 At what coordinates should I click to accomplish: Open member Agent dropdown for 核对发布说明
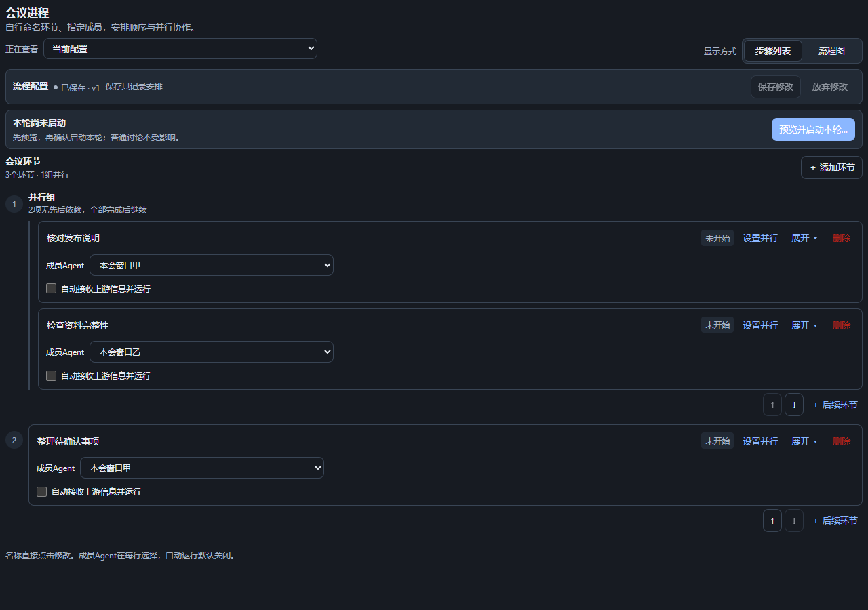(x=212, y=265)
